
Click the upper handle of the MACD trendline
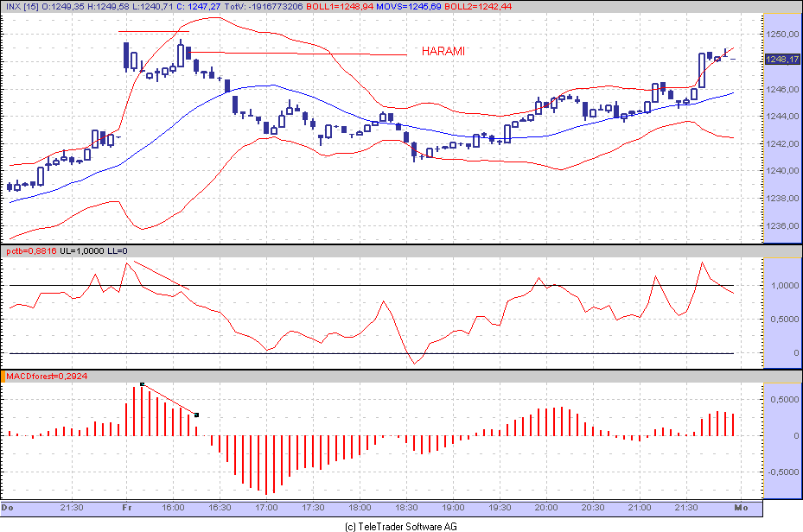pyautogui.click(x=143, y=383)
